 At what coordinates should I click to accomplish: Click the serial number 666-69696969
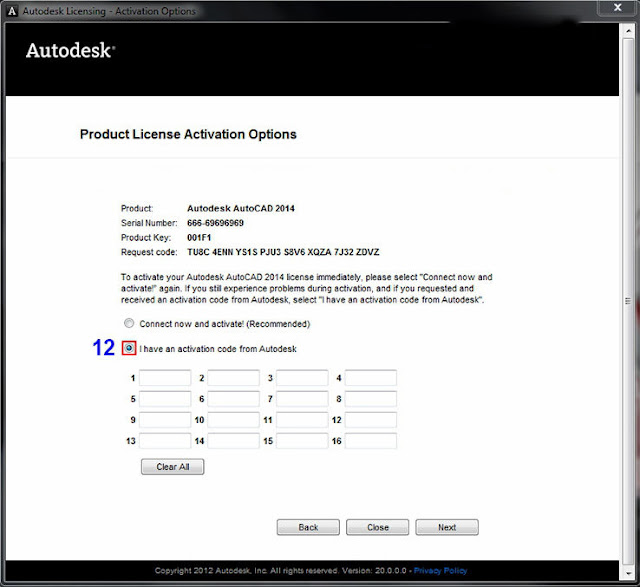tap(216, 223)
